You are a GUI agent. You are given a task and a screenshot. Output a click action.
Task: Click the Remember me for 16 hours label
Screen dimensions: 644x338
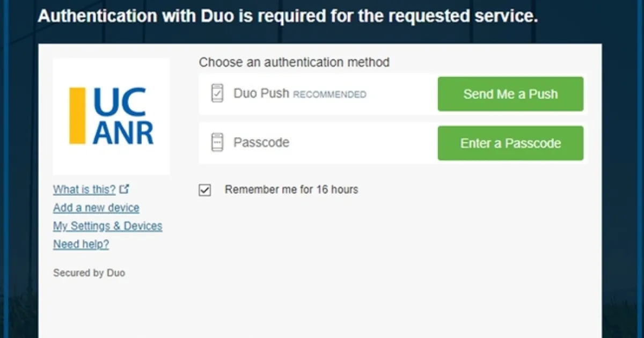(x=291, y=189)
